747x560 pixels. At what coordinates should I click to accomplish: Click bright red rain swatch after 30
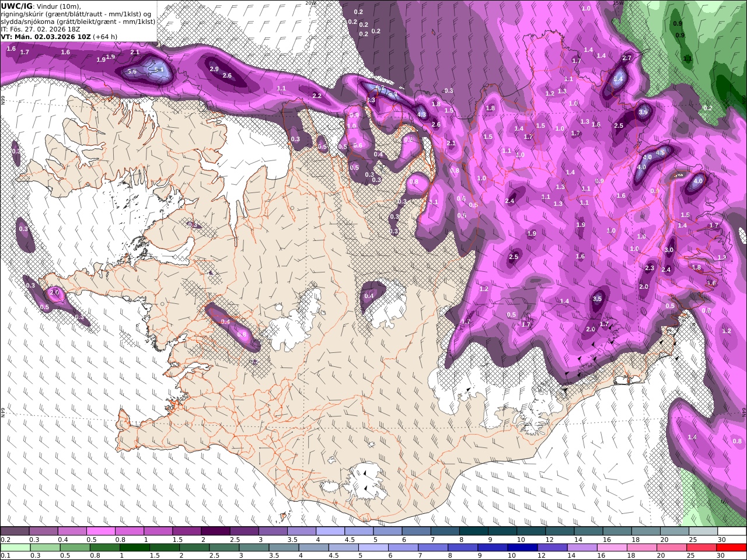[x=731, y=547]
